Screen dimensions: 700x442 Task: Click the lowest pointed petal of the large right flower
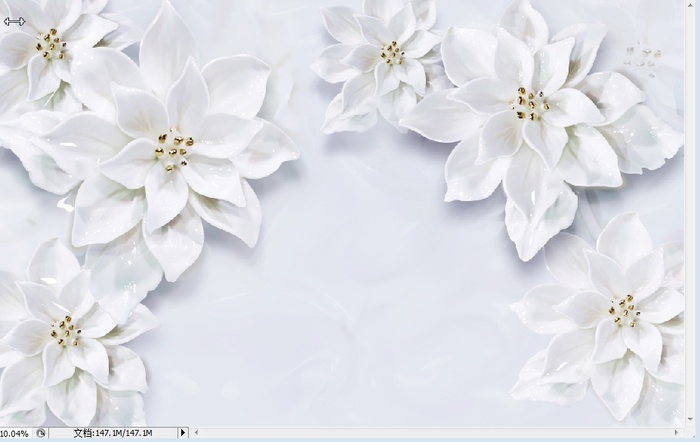(x=533, y=232)
